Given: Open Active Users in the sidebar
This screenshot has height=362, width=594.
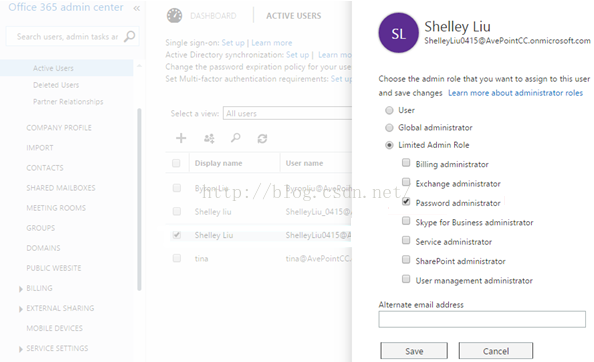Looking at the screenshot, I should tap(53, 68).
